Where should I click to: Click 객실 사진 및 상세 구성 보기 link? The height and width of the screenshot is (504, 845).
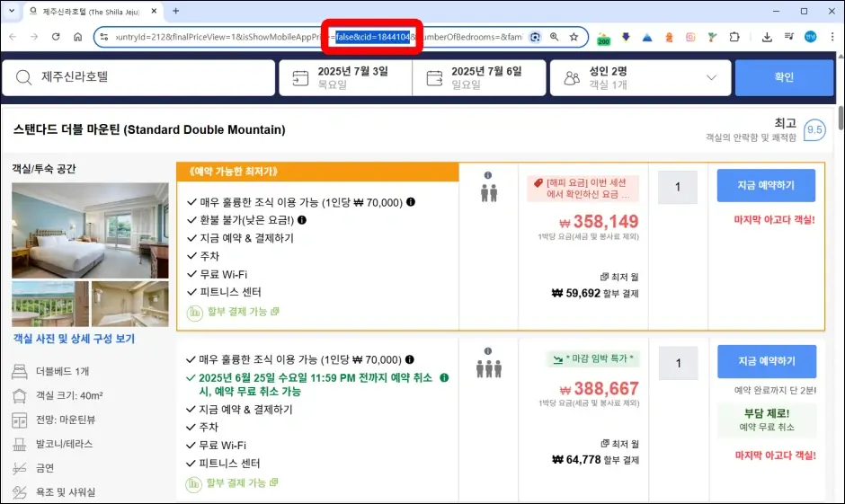pos(74,339)
